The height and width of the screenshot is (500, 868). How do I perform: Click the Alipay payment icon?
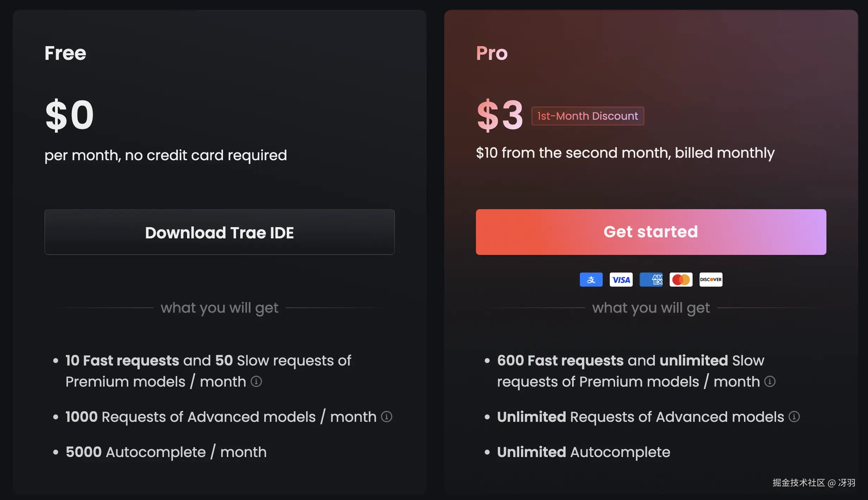pyautogui.click(x=591, y=280)
